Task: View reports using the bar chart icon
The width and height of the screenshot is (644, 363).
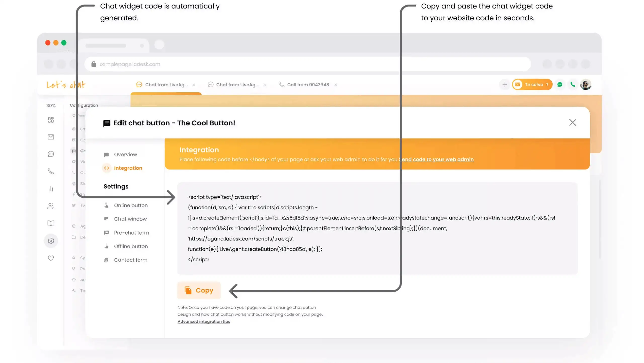Action: [51, 189]
